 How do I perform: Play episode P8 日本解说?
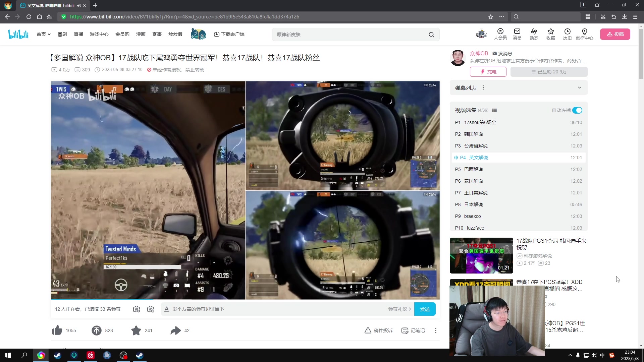click(519, 204)
